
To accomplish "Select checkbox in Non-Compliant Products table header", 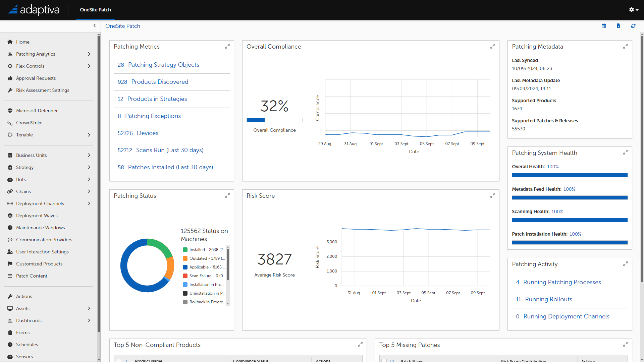I will [119, 360].
